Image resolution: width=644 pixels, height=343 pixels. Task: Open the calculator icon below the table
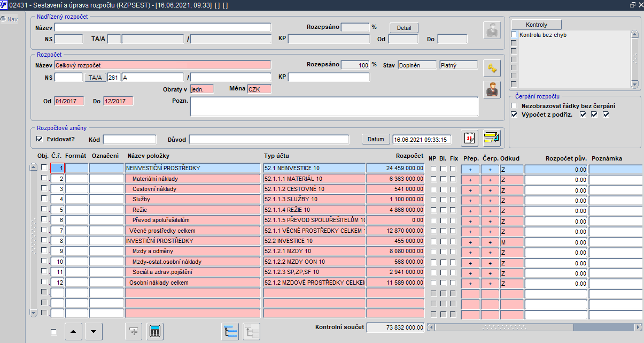click(x=156, y=331)
